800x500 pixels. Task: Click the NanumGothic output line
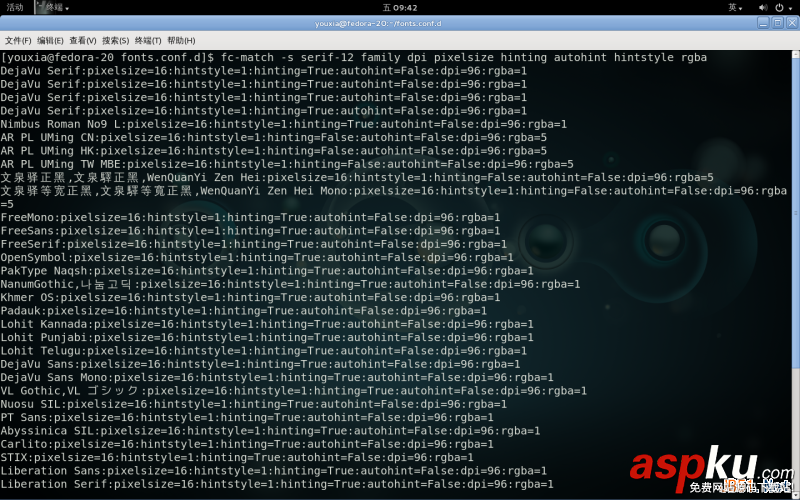[x=290, y=284]
